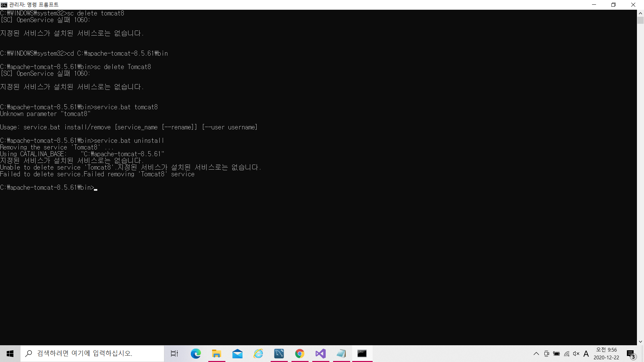The height and width of the screenshot is (362, 644).
Task: Open the Action Center notifications
Action: click(631, 354)
